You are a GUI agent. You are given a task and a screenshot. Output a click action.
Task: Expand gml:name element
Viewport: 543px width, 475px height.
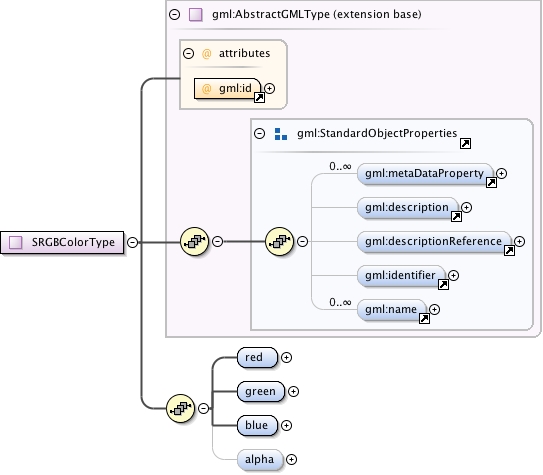click(x=434, y=309)
